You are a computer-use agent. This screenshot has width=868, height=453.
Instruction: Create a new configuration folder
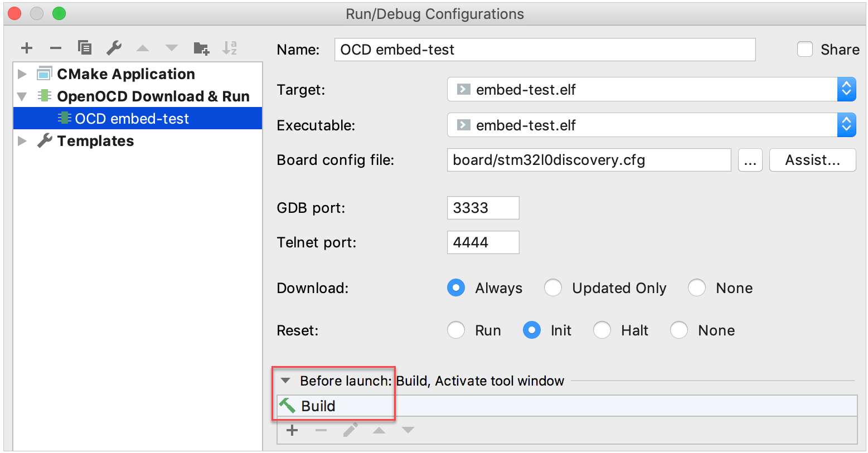click(x=201, y=48)
